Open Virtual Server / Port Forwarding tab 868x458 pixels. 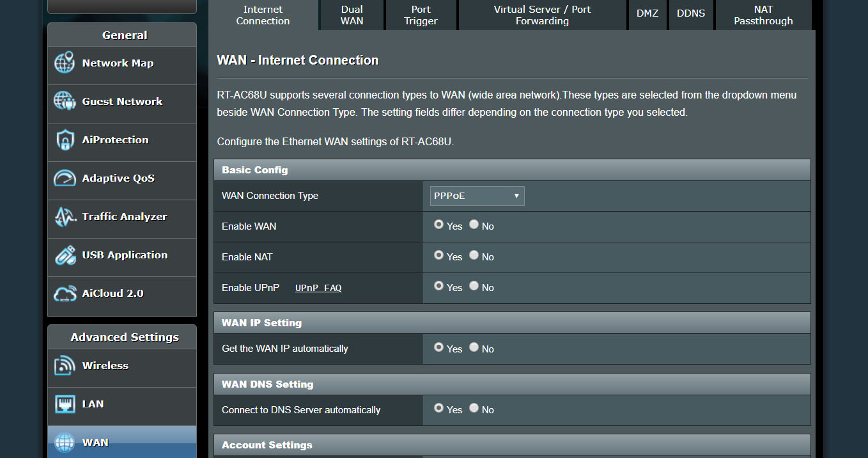pos(542,15)
